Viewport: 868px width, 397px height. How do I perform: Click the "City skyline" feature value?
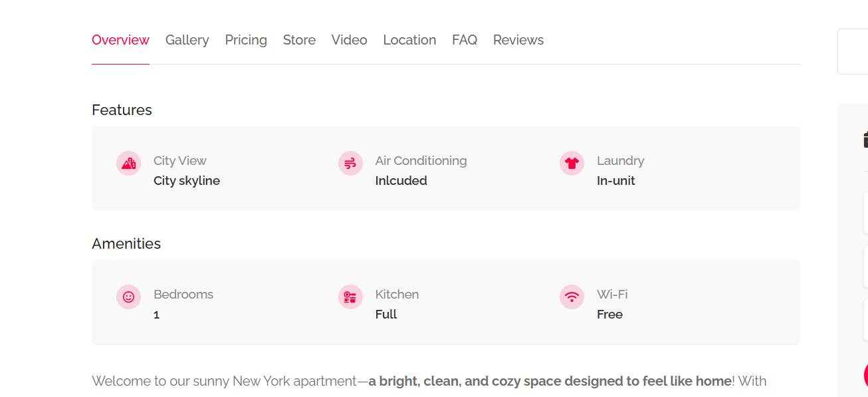pos(187,181)
